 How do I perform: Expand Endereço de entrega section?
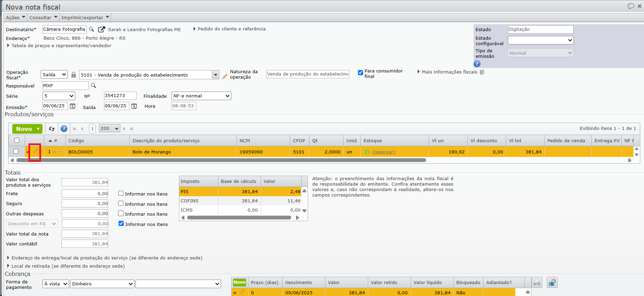point(105,258)
